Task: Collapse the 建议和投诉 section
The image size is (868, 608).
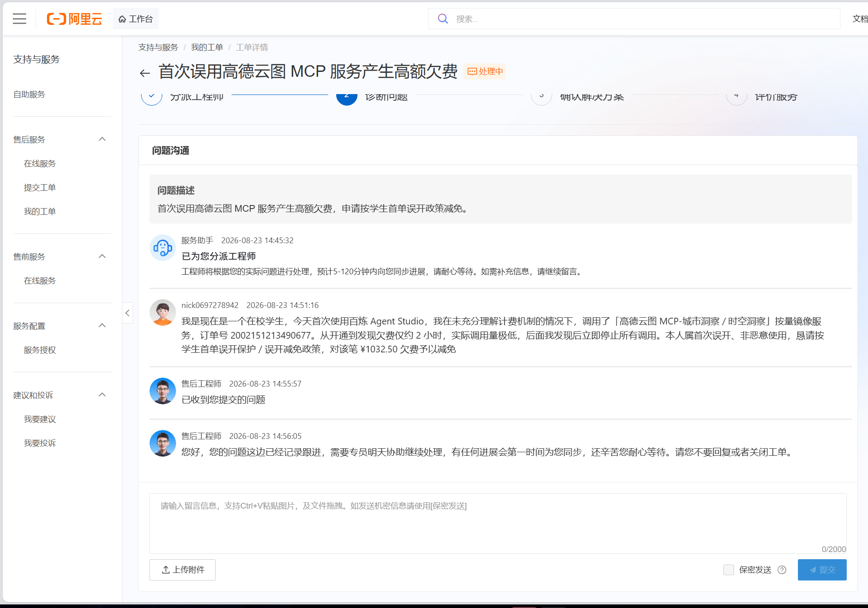Action: point(102,395)
